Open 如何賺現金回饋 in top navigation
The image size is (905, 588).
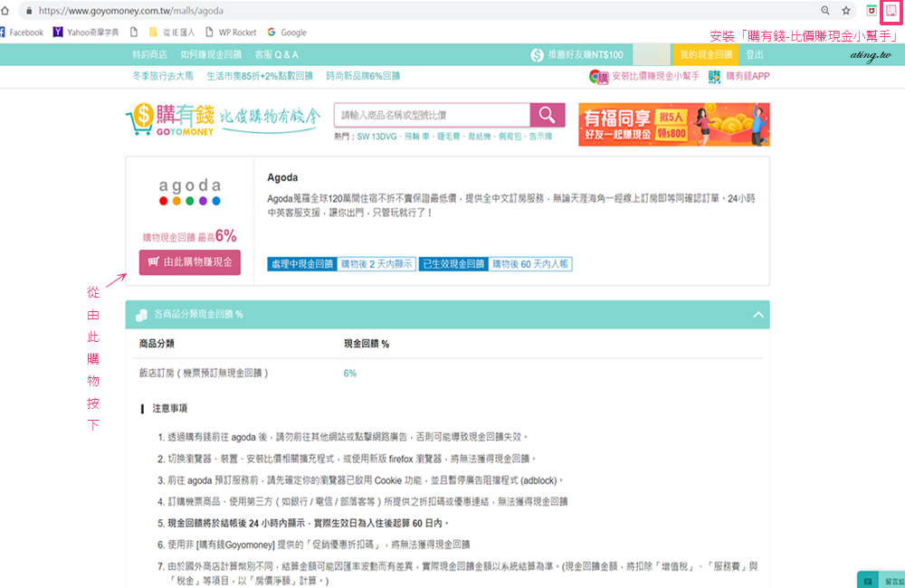pos(213,55)
